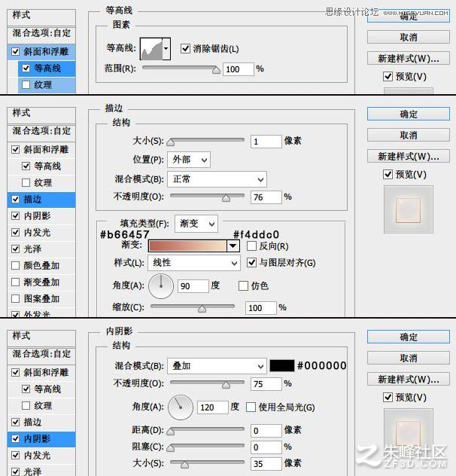This screenshot has height=476, width=456.
Task: Toggle 消除锯齿(L) anti-alias checkbox
Action: coord(185,48)
